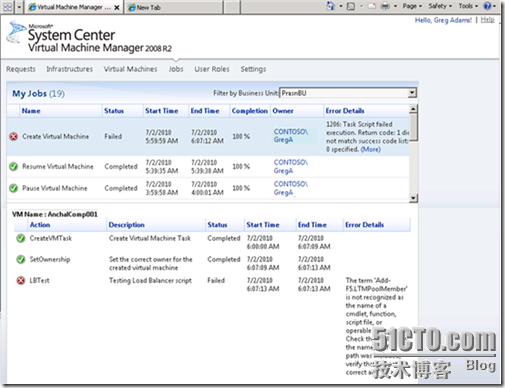505x388 pixels.
Task: Click the jobs list scrollbar thumb
Action: (x=413, y=127)
